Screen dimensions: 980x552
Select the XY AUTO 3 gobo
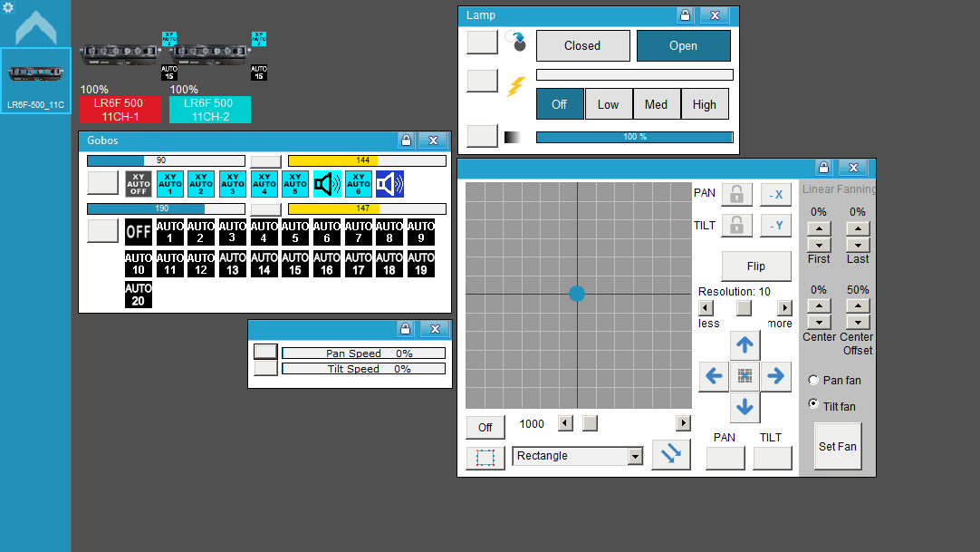[233, 184]
